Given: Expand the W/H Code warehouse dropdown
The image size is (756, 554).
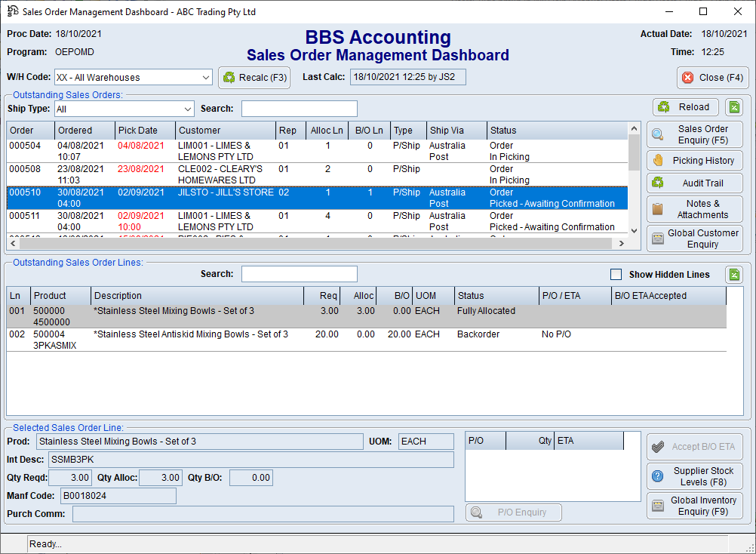Looking at the screenshot, I should [206, 77].
